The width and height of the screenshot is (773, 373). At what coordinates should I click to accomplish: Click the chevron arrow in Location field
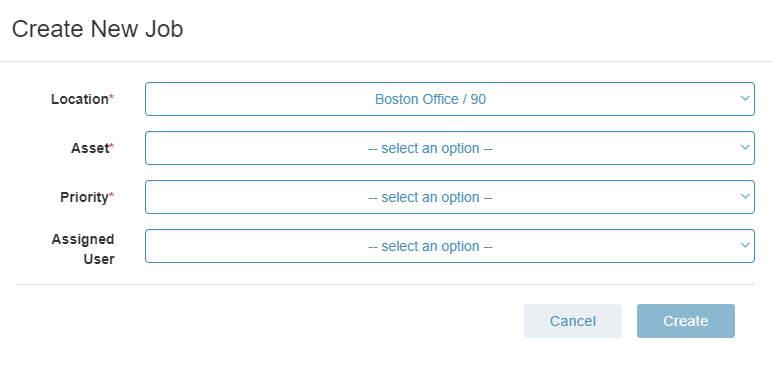[745, 98]
